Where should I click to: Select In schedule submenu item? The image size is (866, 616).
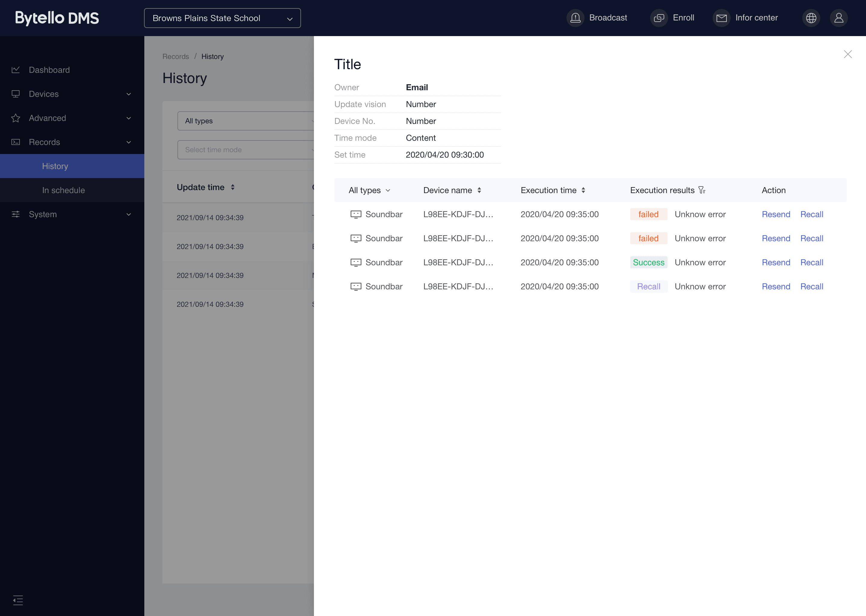click(72, 190)
